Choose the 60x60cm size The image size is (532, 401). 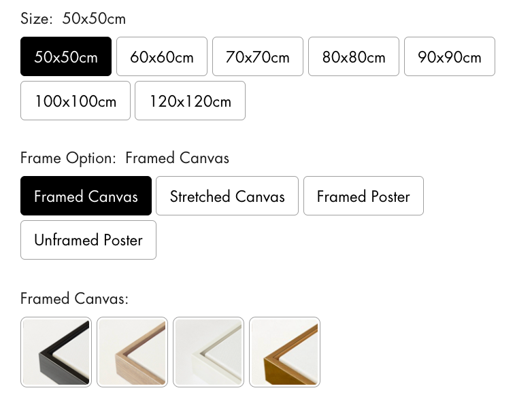162,56
